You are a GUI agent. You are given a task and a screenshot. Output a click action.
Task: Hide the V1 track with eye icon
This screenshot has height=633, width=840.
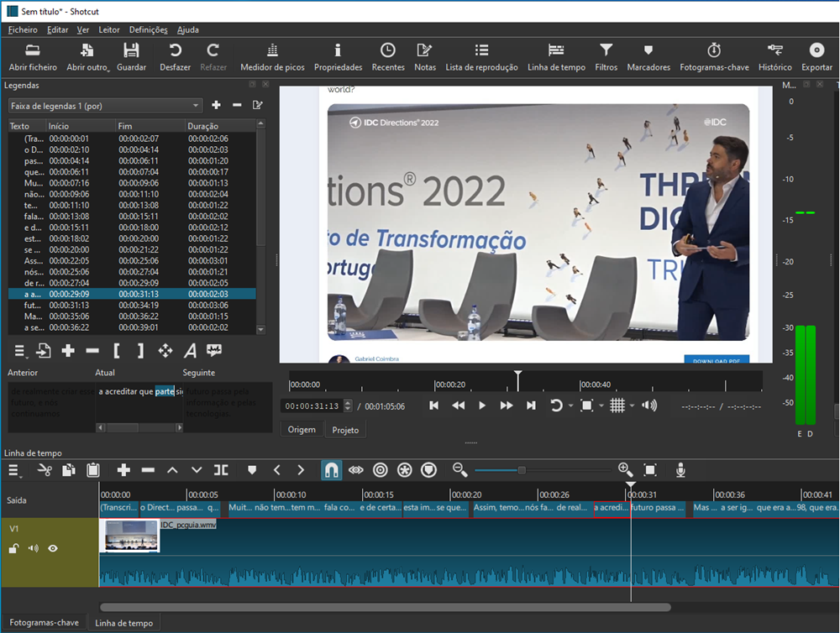[x=53, y=549]
